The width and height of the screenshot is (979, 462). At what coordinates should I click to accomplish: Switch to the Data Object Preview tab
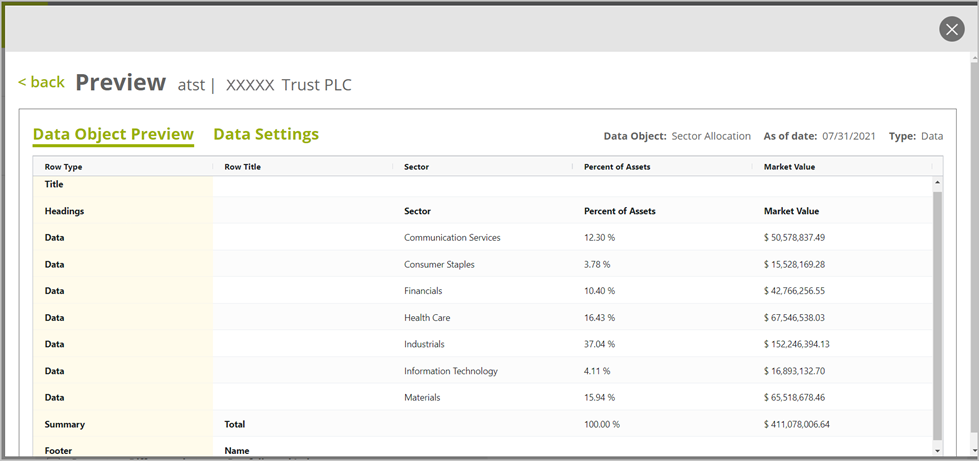(113, 134)
